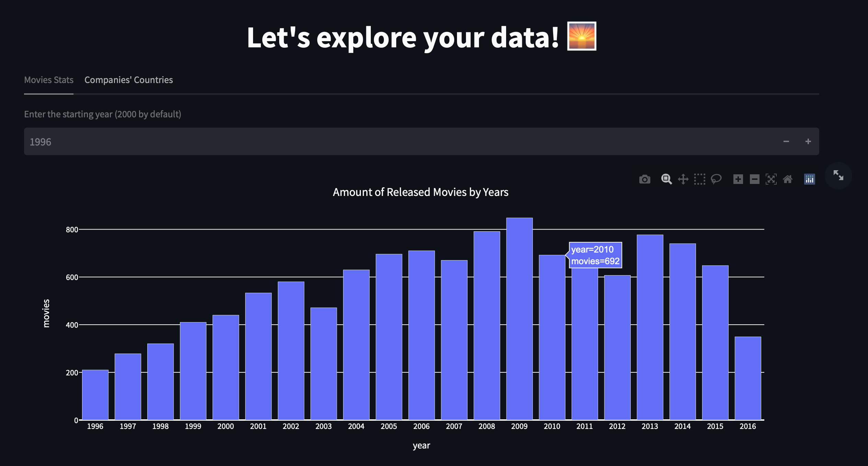Activate the Pan tool
The height and width of the screenshot is (466, 868).
[x=683, y=179]
